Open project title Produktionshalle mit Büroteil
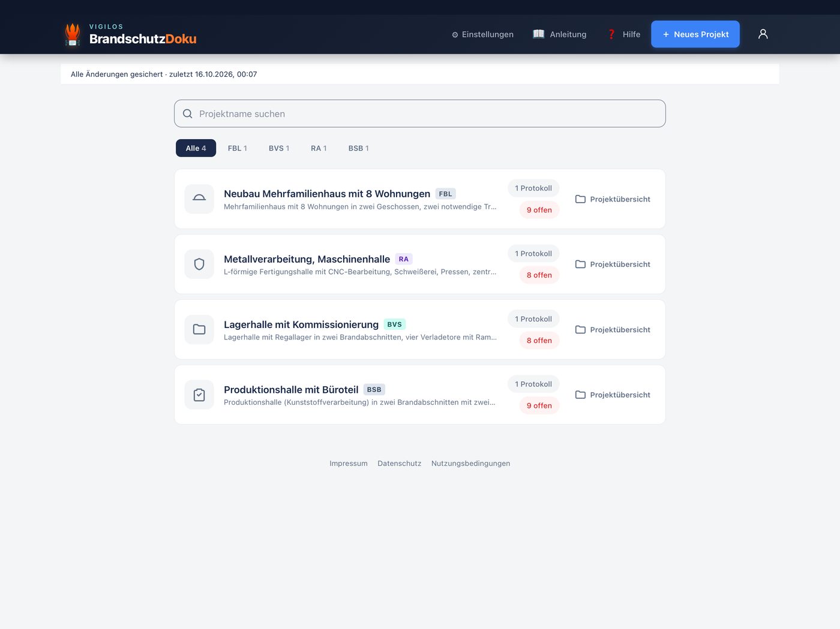The width and height of the screenshot is (840, 629). [291, 390]
